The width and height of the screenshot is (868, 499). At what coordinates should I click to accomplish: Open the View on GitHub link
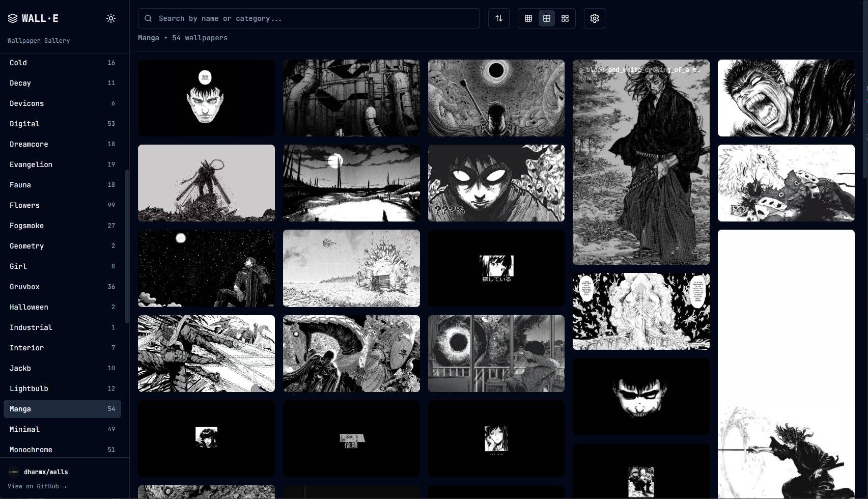pos(37,486)
